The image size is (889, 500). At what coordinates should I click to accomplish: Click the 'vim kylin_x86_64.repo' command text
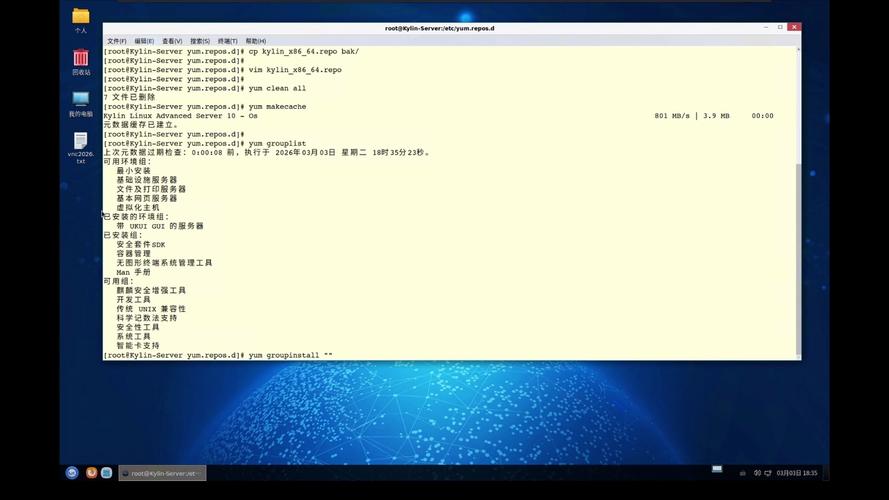click(x=295, y=70)
